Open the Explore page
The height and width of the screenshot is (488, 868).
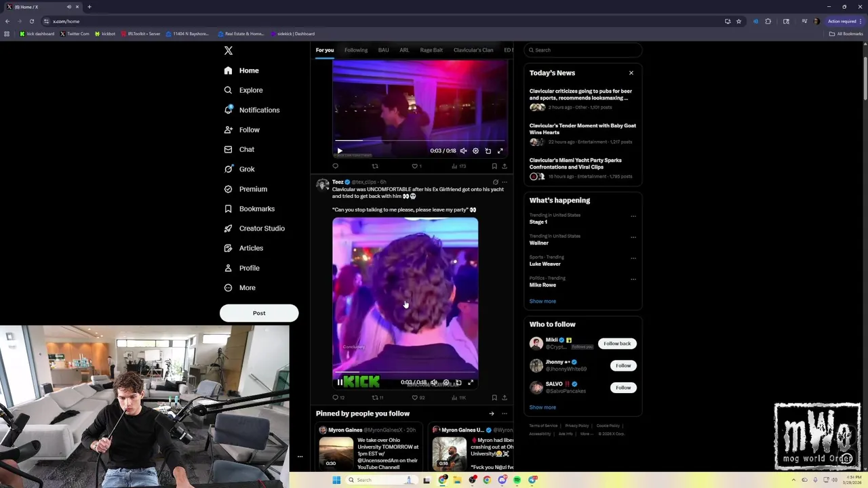[x=243, y=90]
